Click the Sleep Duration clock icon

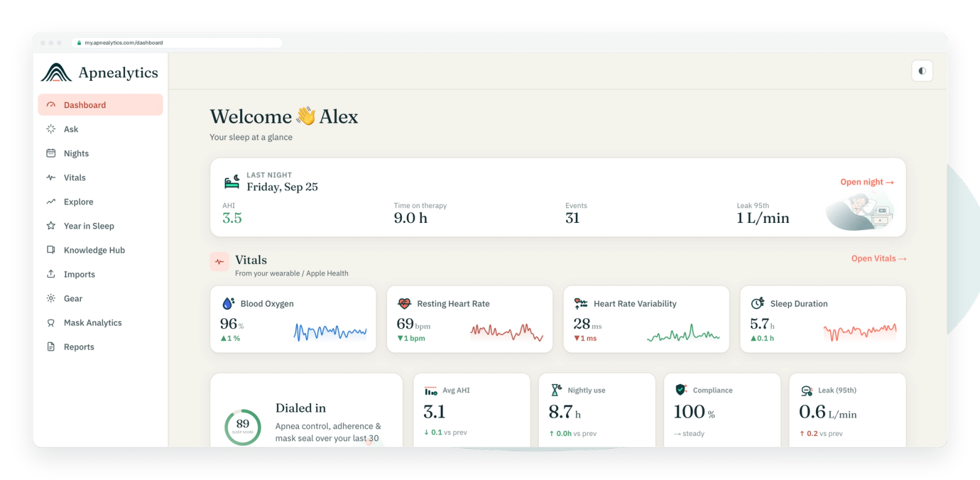tap(758, 303)
